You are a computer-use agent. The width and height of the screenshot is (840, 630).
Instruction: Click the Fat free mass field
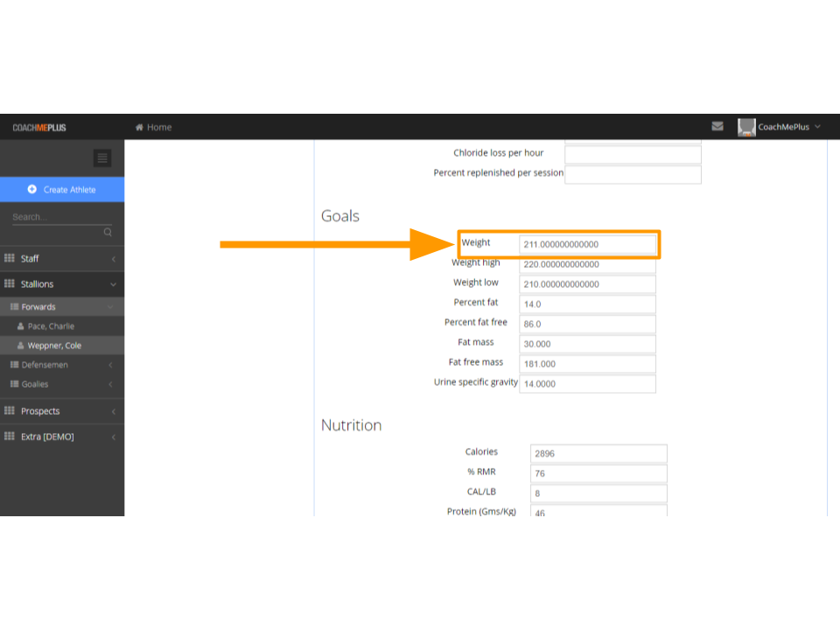pyautogui.click(x=588, y=364)
